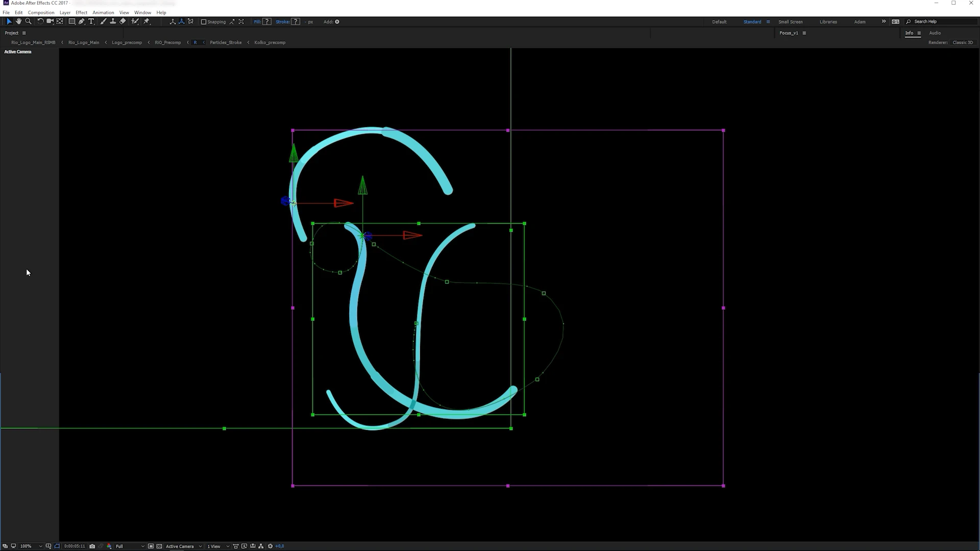Open the magnification 100% dropdown
980x551 pixels.
[x=31, y=546]
